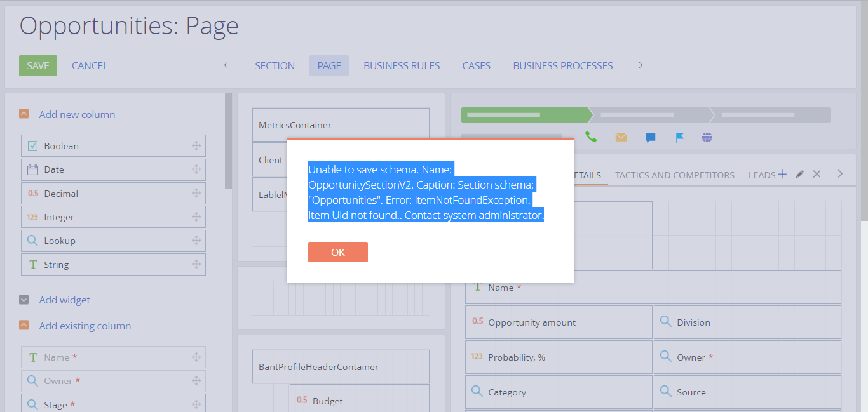Click the green Save button

point(38,65)
